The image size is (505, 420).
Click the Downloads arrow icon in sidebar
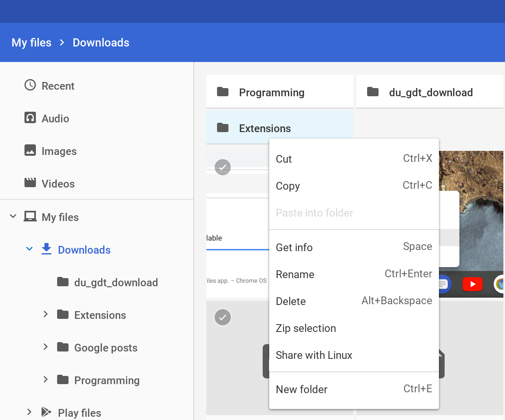pyautogui.click(x=47, y=249)
